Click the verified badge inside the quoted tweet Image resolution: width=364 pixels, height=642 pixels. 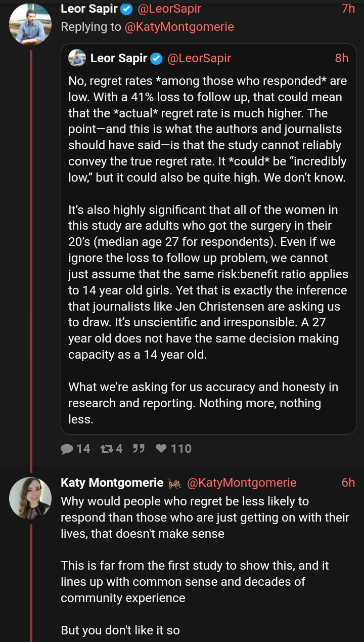pyautogui.click(x=156, y=58)
